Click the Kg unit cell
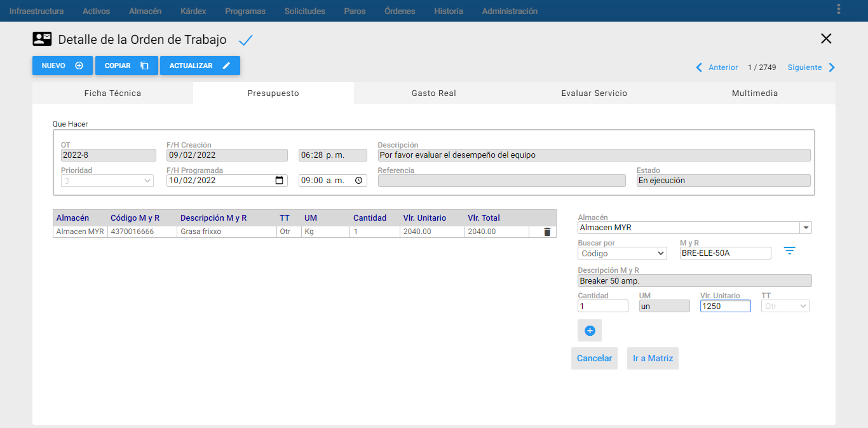Image resolution: width=868 pixels, height=428 pixels. (325, 232)
